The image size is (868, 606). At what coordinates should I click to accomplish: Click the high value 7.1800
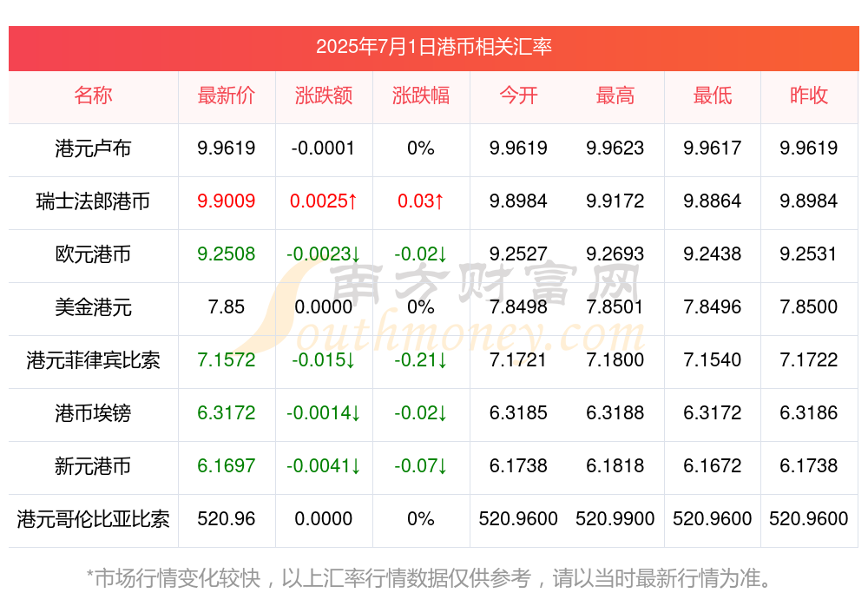615,359
